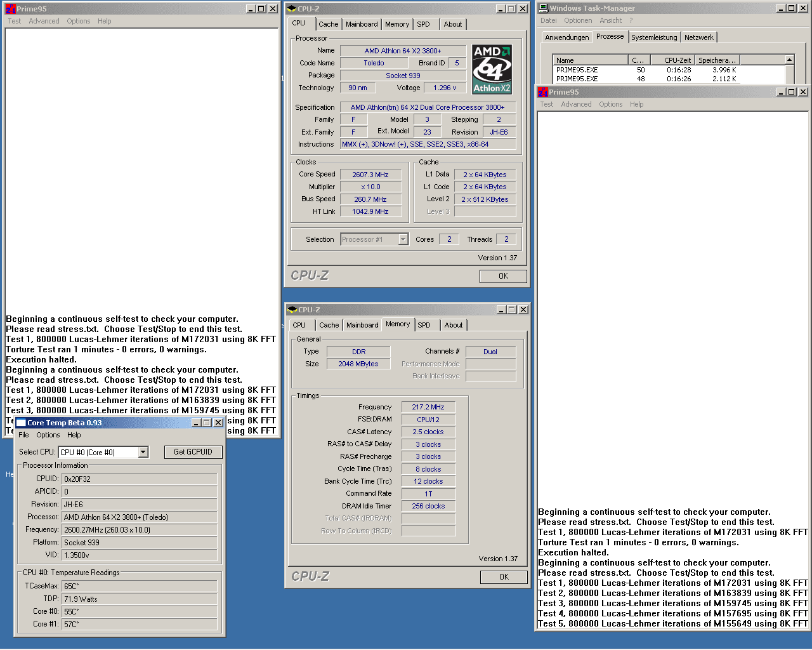
Task: Click CPU-Z title icon in upper CPU-Z window
Action: click(292, 9)
